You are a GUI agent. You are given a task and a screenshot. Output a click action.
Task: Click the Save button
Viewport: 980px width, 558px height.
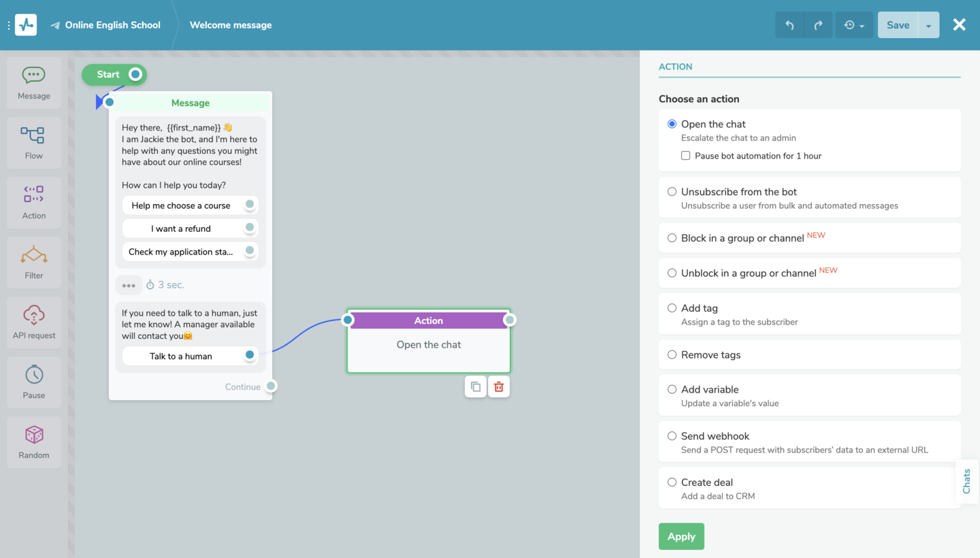point(897,24)
